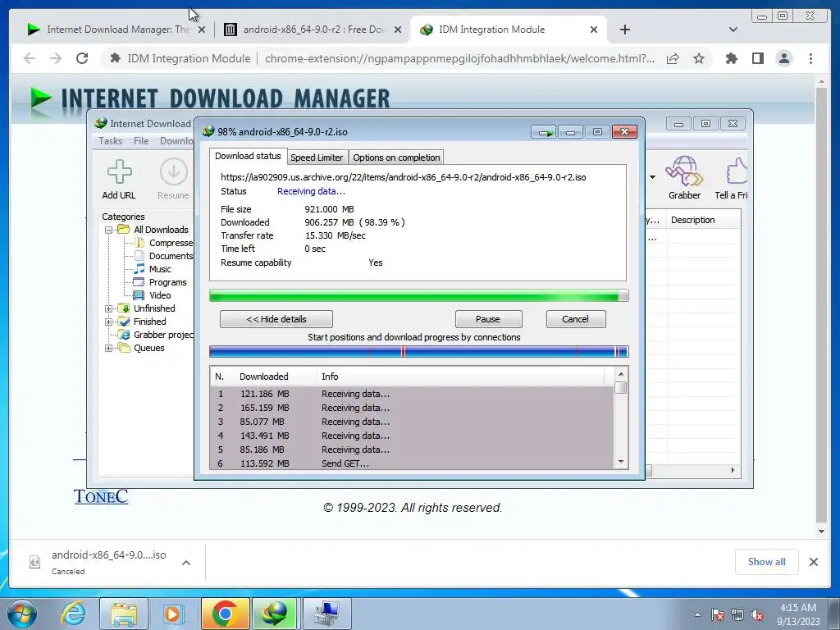
Task: Go back with the browser back arrow
Action: tap(30, 58)
